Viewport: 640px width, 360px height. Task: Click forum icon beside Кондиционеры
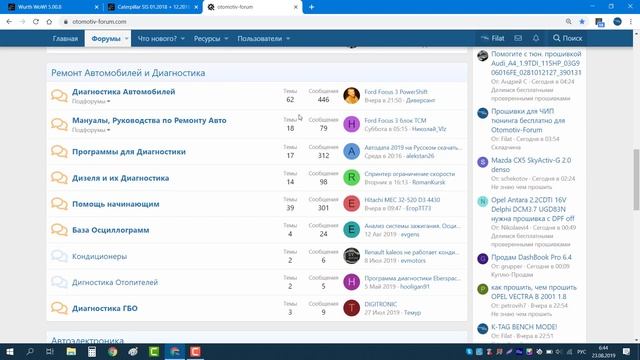(x=59, y=256)
